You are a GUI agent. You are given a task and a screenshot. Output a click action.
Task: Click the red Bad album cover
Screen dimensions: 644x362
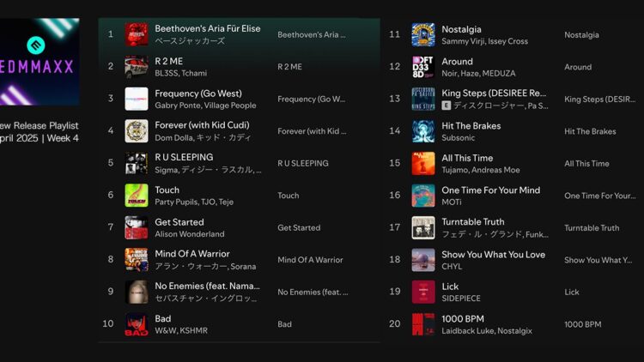[x=137, y=324]
